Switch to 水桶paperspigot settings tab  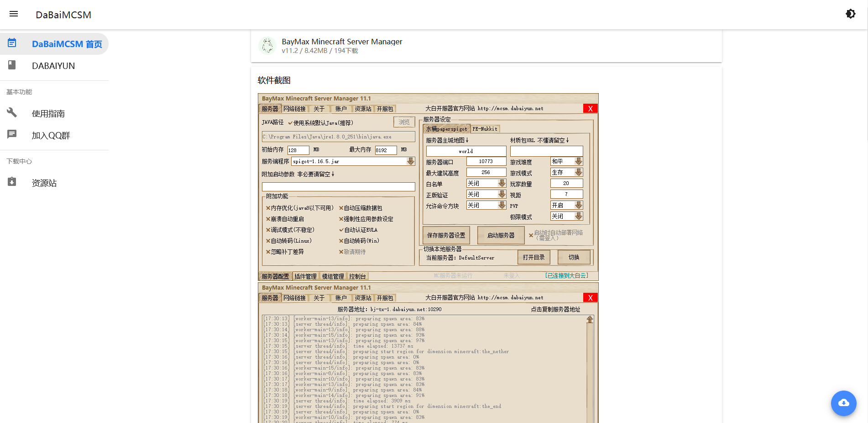[446, 129]
